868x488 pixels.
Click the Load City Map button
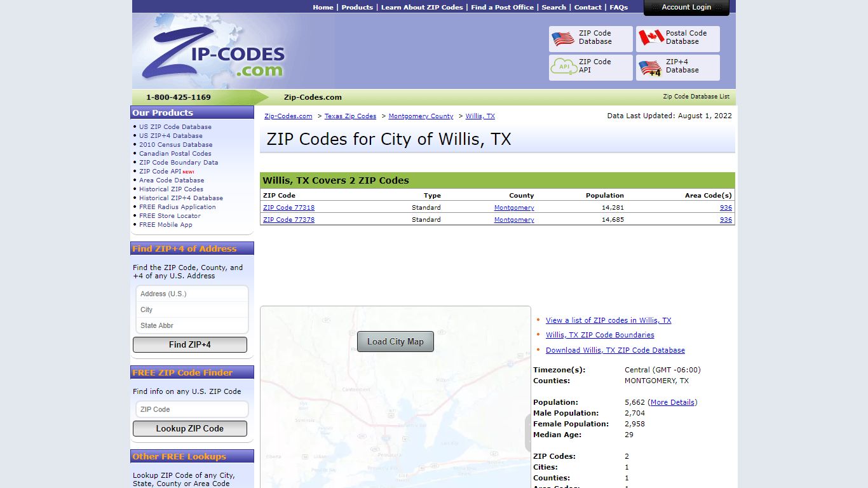395,341
